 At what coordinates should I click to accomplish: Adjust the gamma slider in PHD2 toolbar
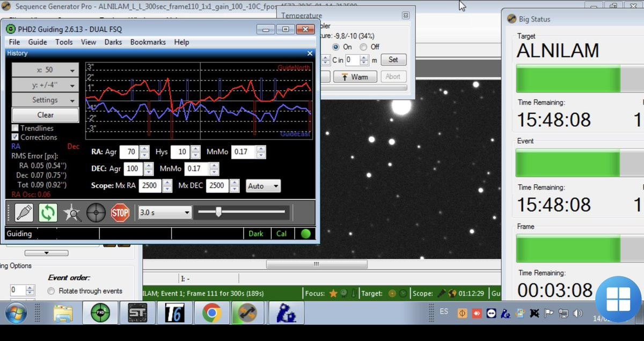tap(218, 213)
